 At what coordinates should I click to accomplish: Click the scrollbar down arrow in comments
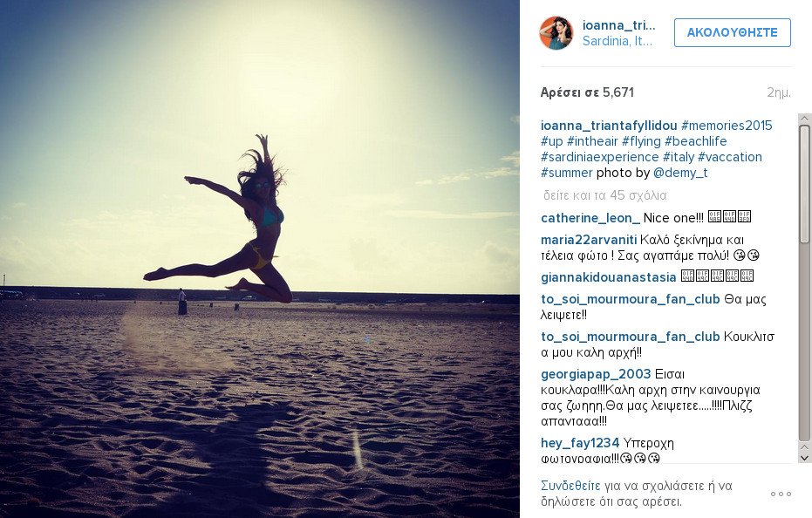point(804,458)
